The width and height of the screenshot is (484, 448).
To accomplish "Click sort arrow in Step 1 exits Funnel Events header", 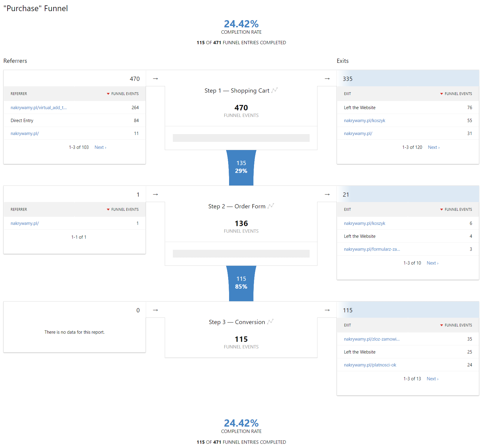I will [442, 94].
